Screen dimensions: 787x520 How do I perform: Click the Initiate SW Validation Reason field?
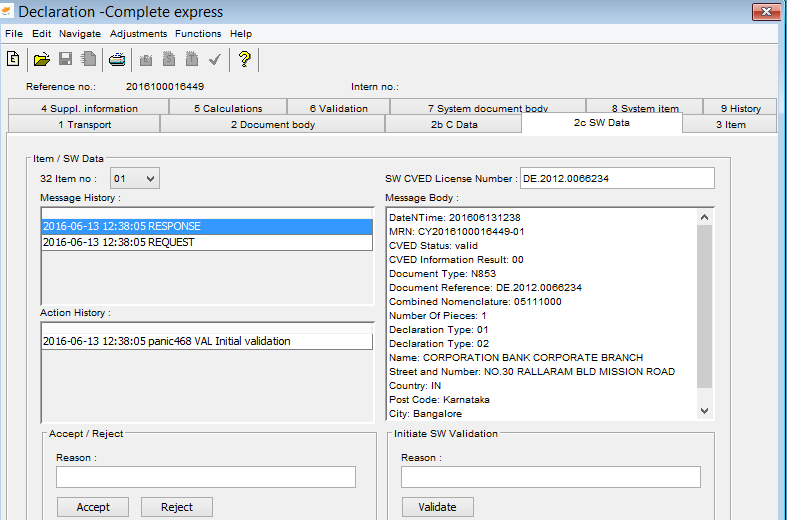coord(551,477)
